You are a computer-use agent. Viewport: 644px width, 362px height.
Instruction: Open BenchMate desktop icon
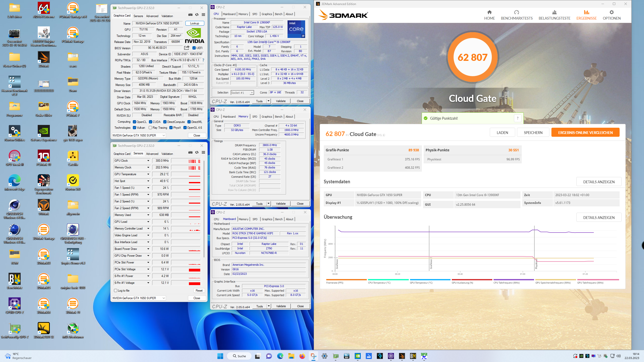point(15,281)
